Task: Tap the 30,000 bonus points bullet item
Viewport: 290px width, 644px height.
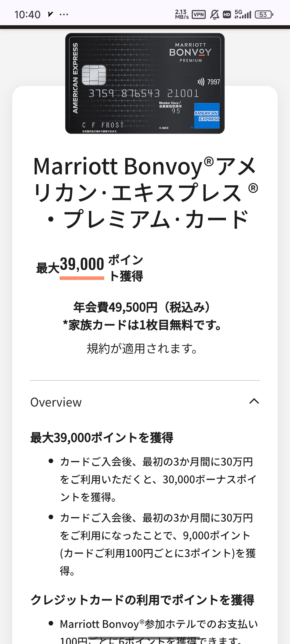Action: click(158, 480)
